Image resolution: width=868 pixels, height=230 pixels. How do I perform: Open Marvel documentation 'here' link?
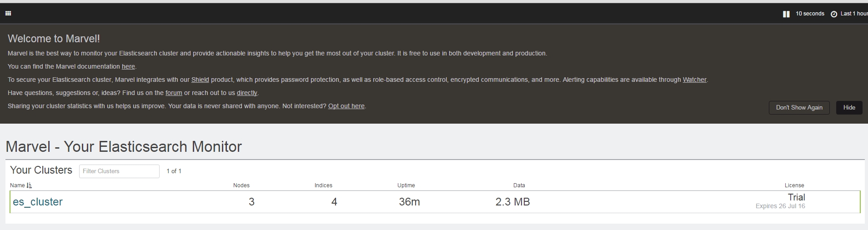click(128, 66)
